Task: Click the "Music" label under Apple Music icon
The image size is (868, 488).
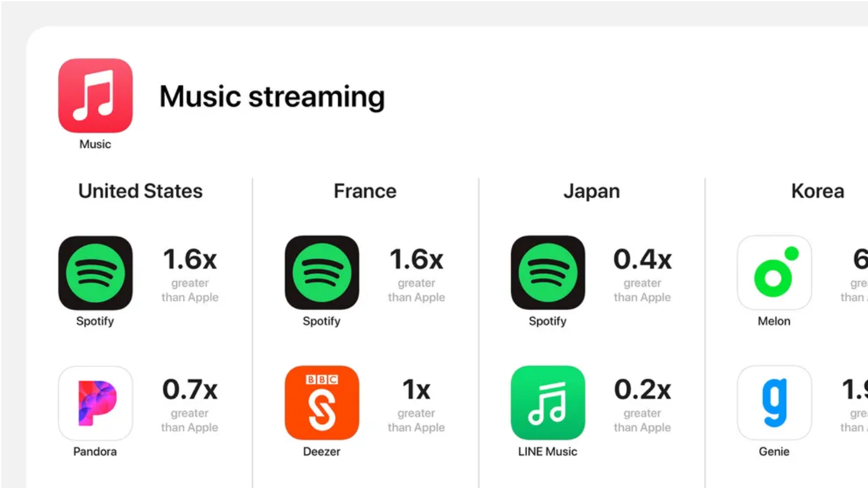Action: [95, 144]
